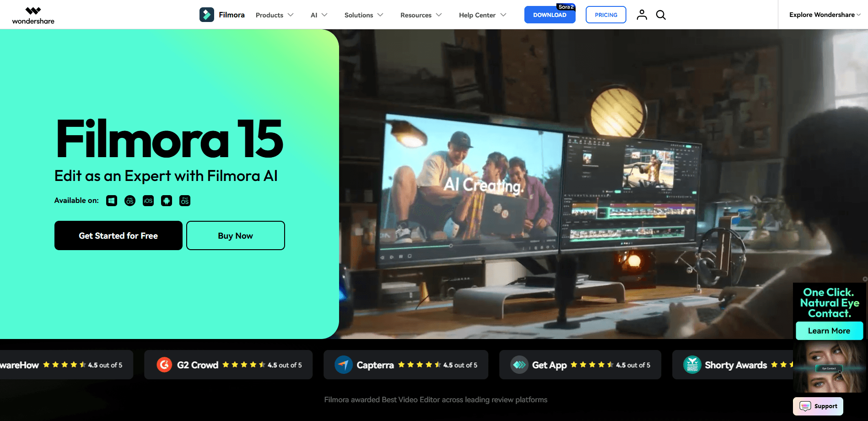The image size is (868, 421).
Task: Click the Filmora app logo icon
Action: 207,15
